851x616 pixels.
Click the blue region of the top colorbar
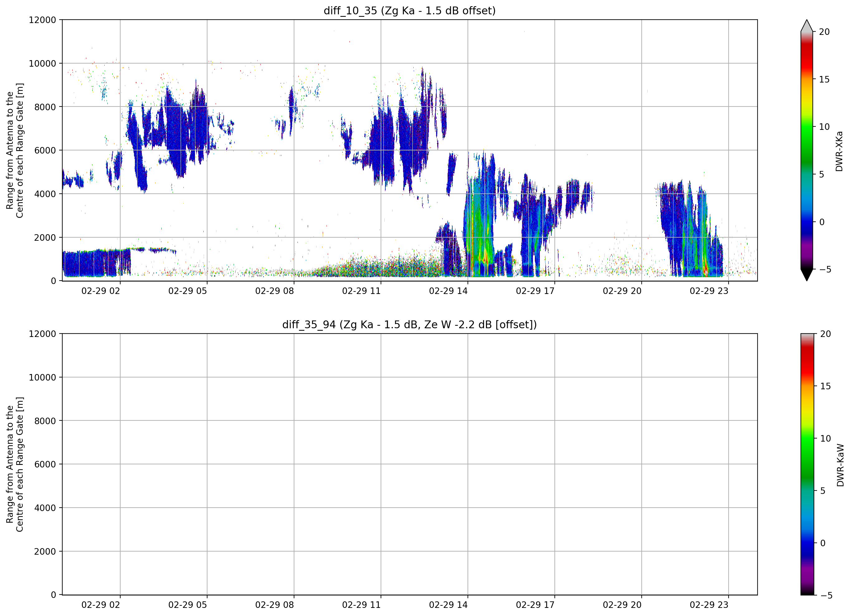(x=806, y=221)
